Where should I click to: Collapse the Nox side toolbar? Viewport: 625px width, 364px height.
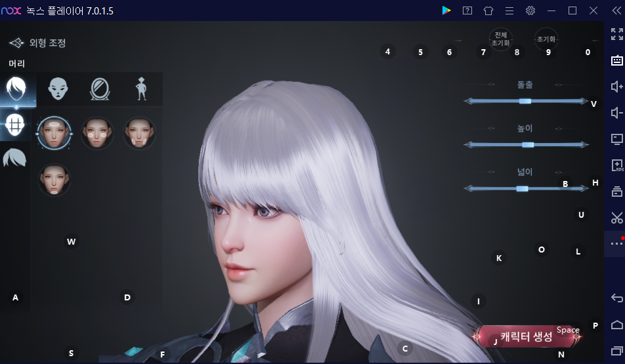(x=616, y=10)
